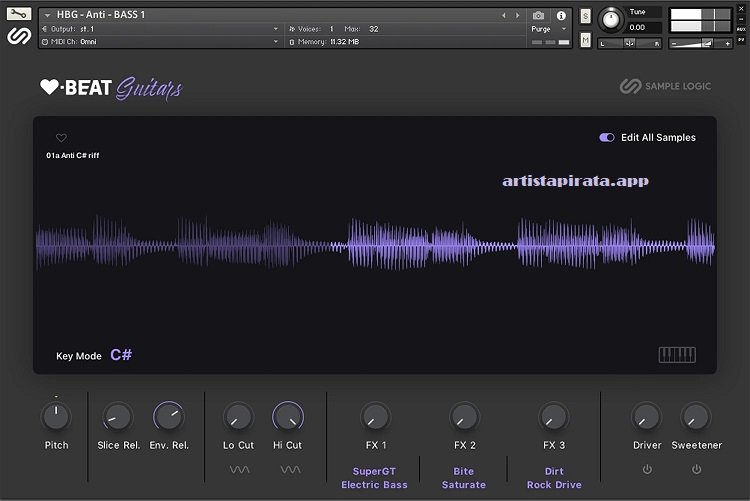Click the Lo Cut knob
The width and height of the screenshot is (750, 501).
tap(238, 416)
